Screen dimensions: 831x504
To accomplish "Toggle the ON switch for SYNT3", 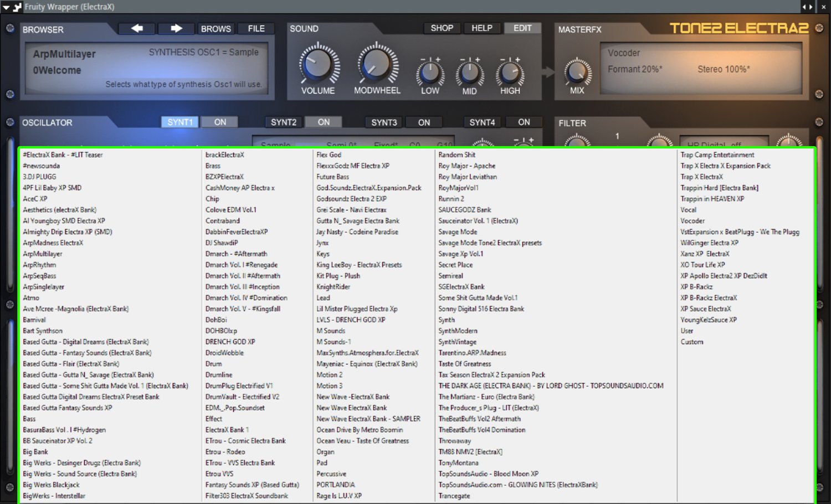I will coord(424,122).
